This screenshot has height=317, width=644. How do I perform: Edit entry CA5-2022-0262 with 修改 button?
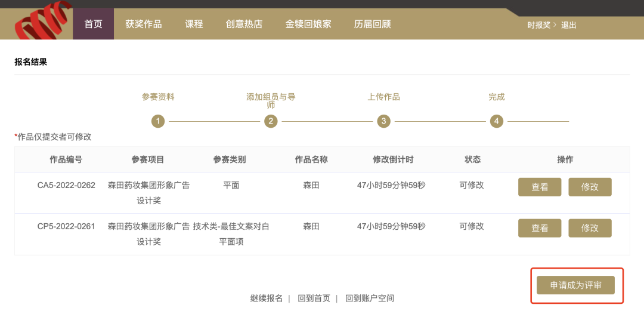click(x=590, y=187)
